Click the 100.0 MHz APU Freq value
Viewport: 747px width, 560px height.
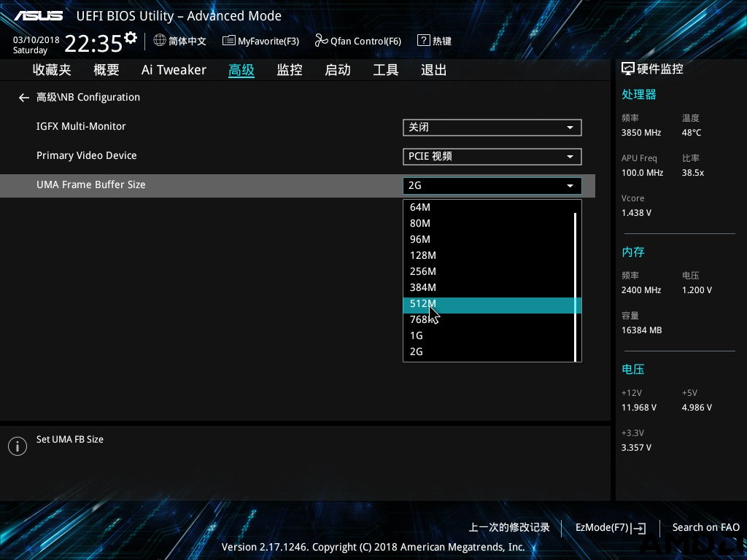642,173
